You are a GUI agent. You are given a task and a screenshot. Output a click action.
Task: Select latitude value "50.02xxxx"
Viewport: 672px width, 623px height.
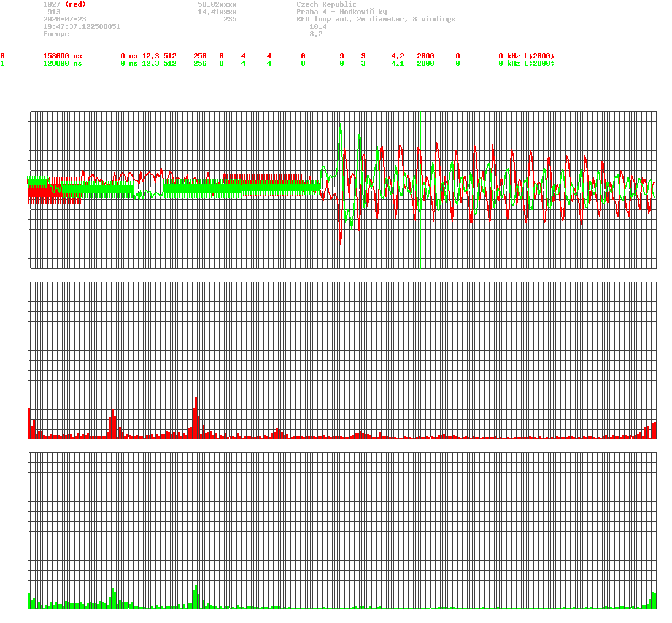click(217, 4)
